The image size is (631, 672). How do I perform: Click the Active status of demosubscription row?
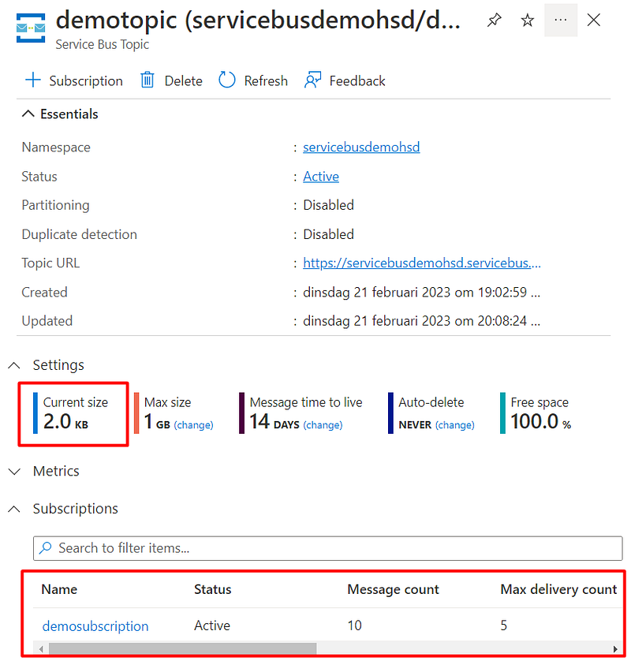tap(212, 625)
